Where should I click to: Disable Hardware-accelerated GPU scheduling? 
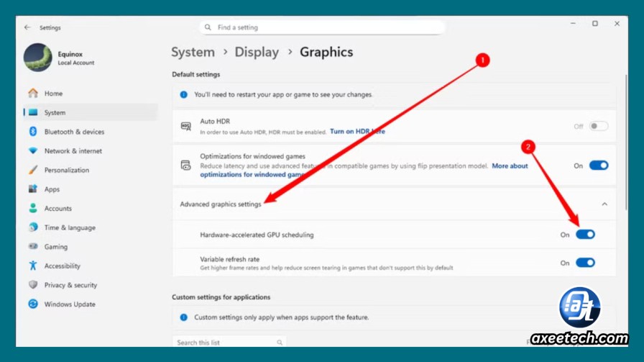coord(585,235)
